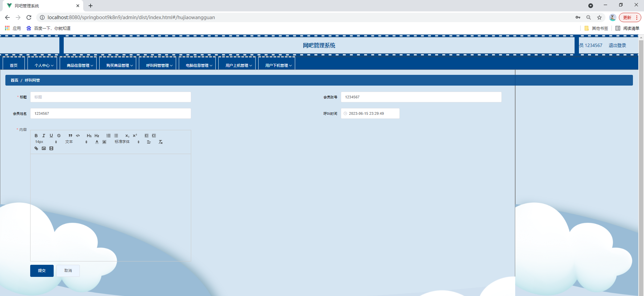The height and width of the screenshot is (296, 644).
Task: Submit the form with 提交
Action: coord(42,270)
